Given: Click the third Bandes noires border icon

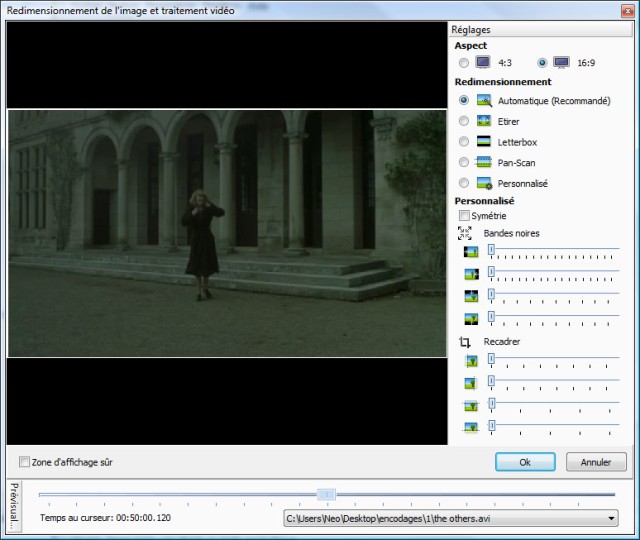Looking at the screenshot, I should point(471,296).
